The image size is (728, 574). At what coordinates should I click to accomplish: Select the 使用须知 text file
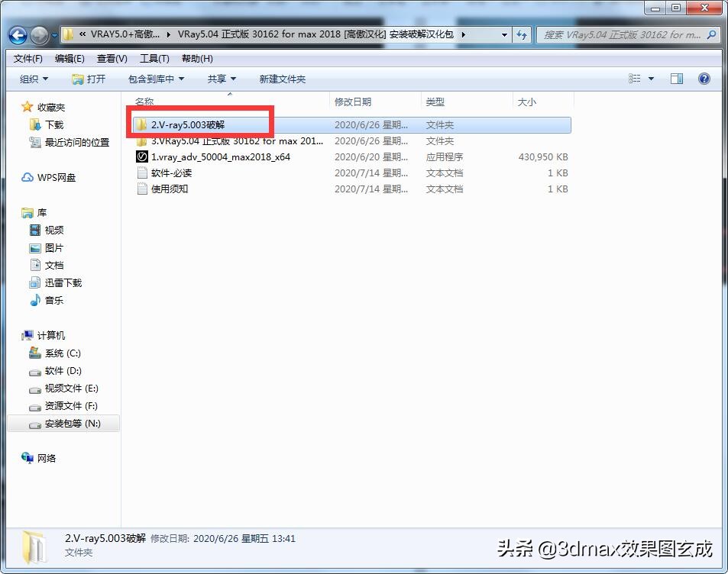(352, 189)
